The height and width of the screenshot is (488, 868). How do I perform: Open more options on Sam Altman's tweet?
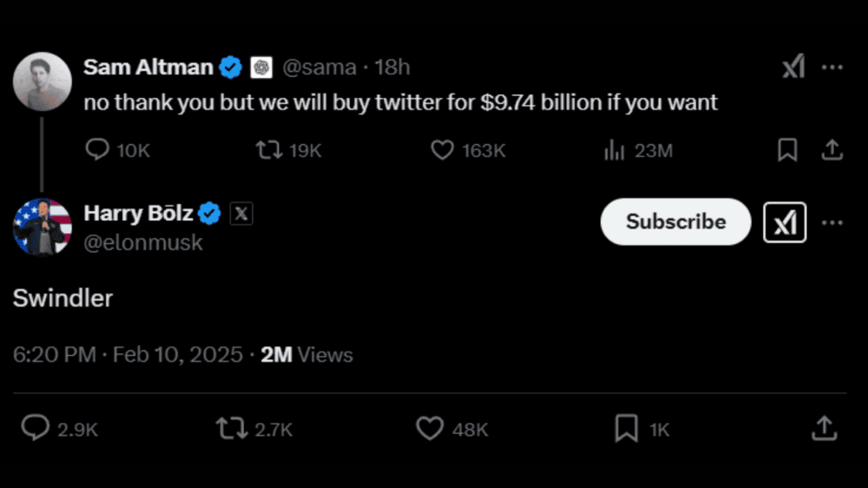[x=833, y=66]
